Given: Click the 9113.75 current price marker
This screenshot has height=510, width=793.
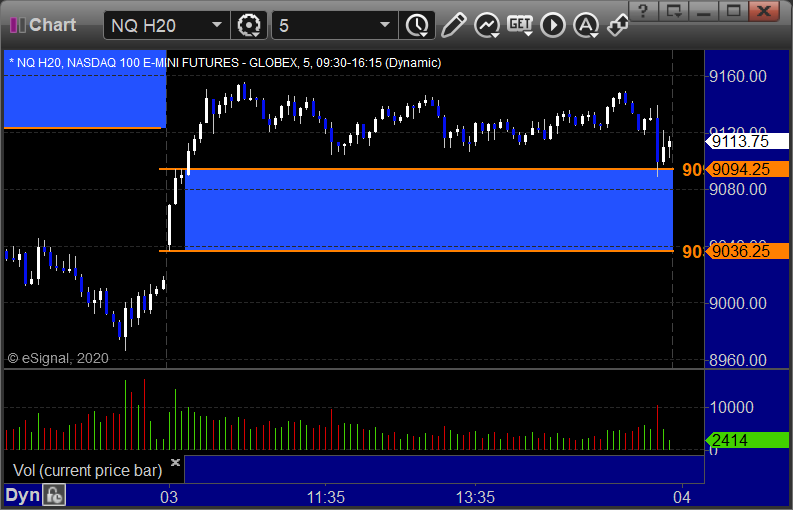Looking at the screenshot, I should (747, 141).
